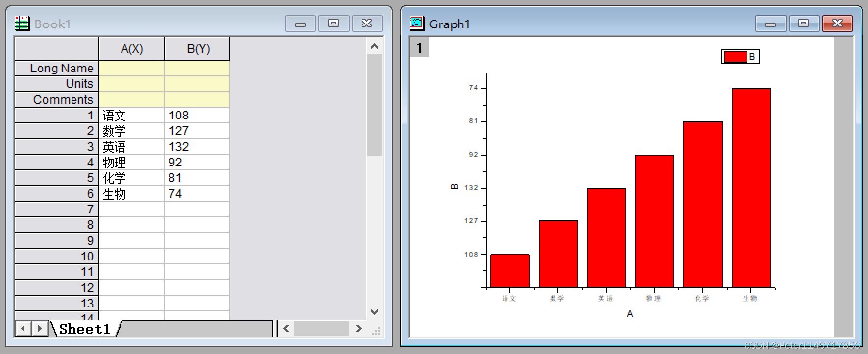
Task: Click the horizontal scroll left arrow in Book1
Action: tap(287, 329)
